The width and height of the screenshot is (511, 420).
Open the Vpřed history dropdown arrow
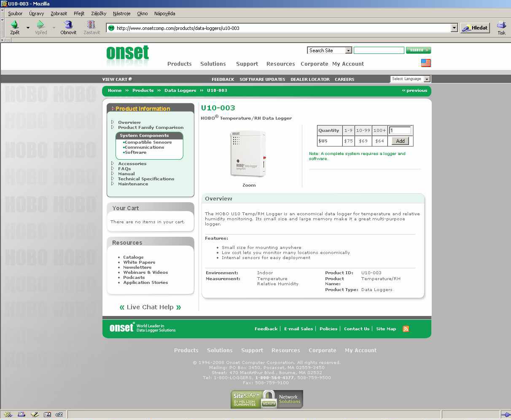pos(54,28)
